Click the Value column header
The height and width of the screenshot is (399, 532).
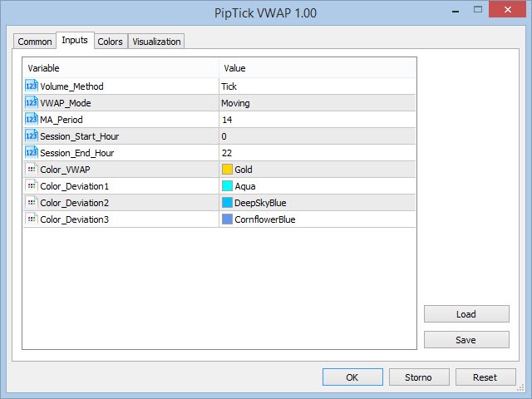(x=318, y=68)
